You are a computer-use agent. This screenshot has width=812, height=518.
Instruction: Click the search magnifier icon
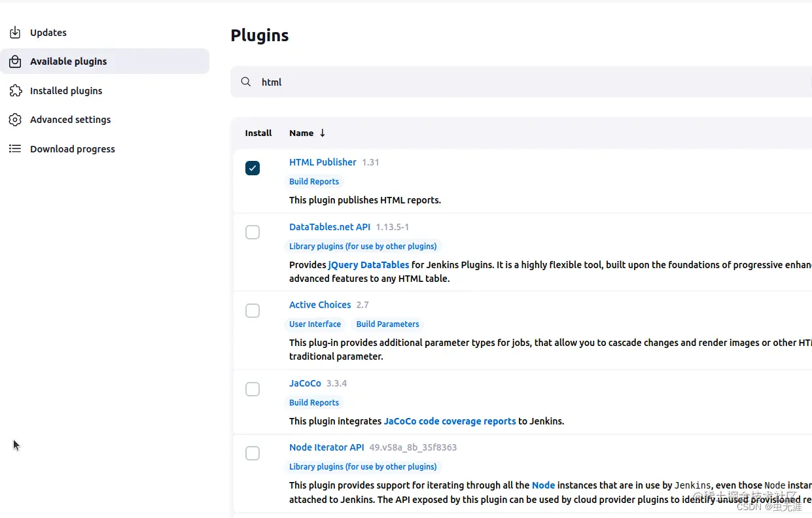[246, 82]
